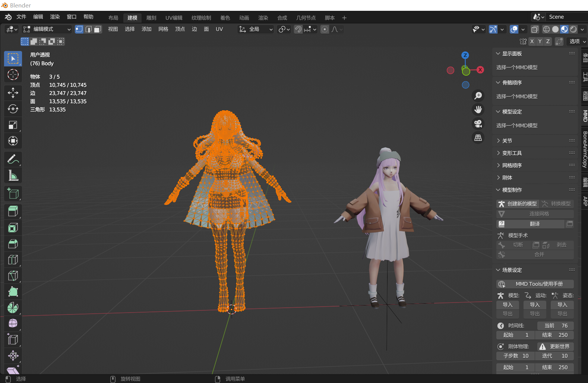The width and height of the screenshot is (588, 383).
Task: Open the 网格 mesh menu
Action: 163,29
